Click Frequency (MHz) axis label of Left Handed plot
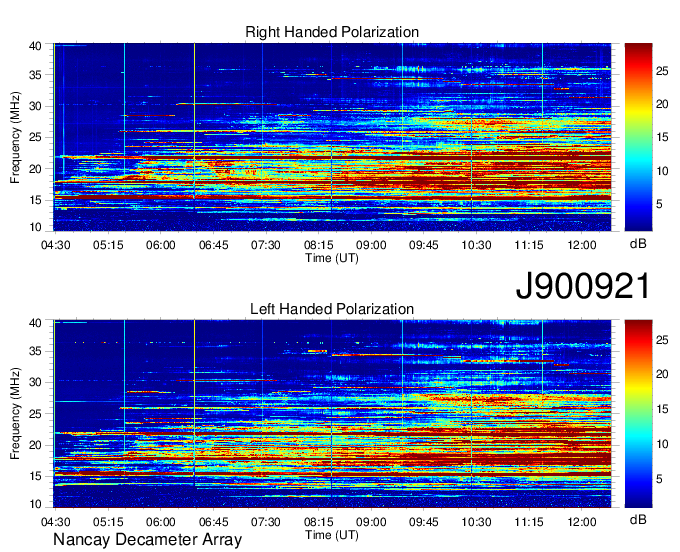This screenshot has height=552, width=680. coord(15,414)
